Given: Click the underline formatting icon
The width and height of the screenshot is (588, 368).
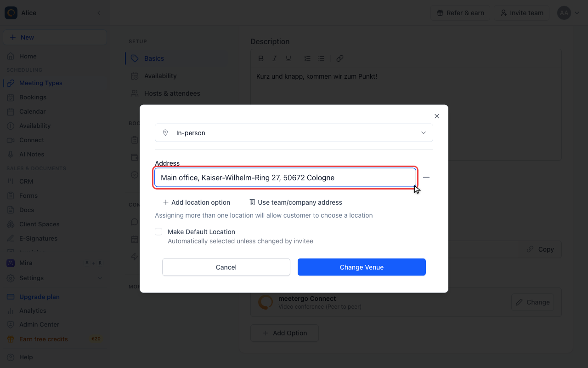Looking at the screenshot, I should (288, 58).
